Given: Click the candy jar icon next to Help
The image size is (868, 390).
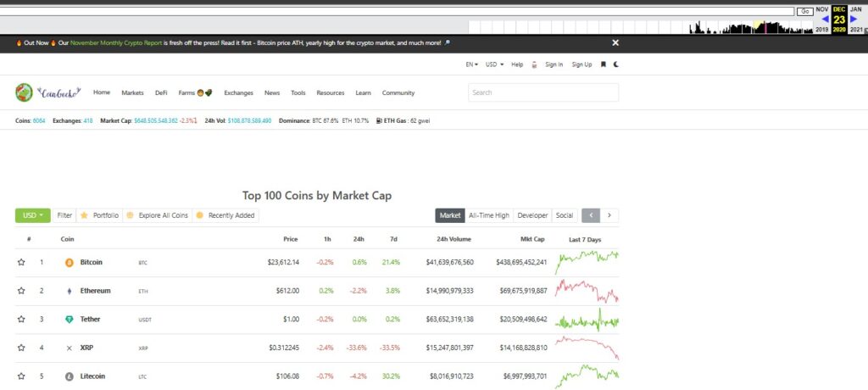Looking at the screenshot, I should click(x=534, y=64).
